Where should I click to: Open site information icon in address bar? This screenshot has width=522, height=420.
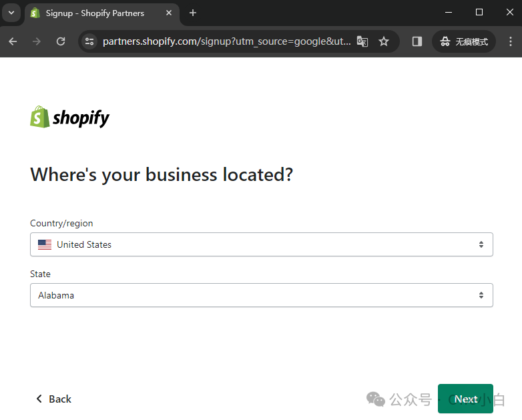89,41
